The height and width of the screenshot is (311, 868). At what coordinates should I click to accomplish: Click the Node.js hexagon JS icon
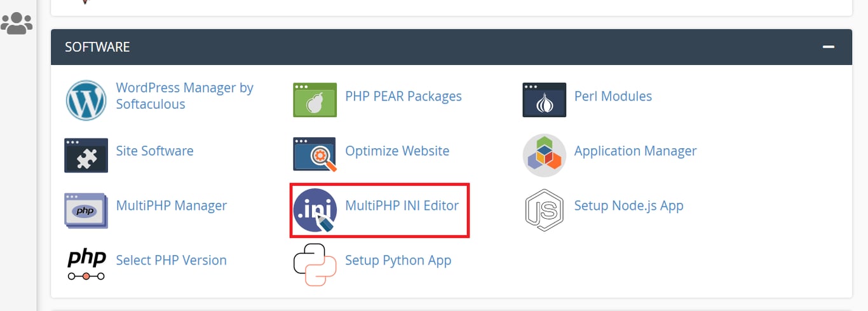(x=544, y=210)
